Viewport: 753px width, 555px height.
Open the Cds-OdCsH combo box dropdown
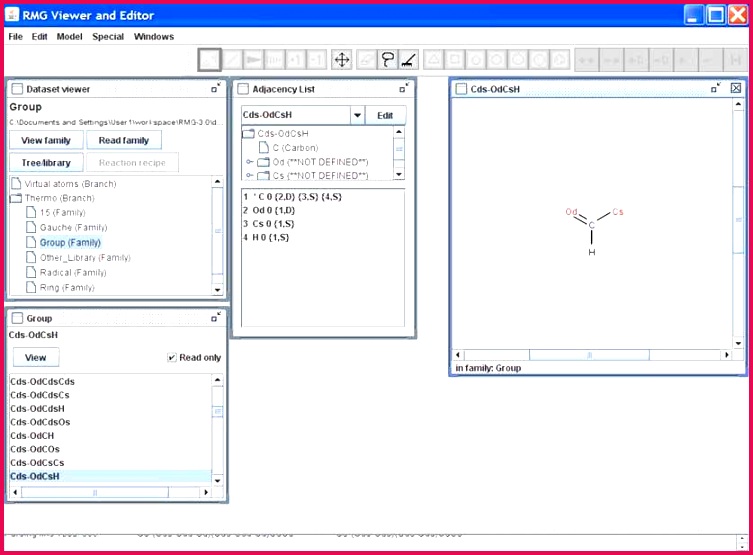point(357,115)
